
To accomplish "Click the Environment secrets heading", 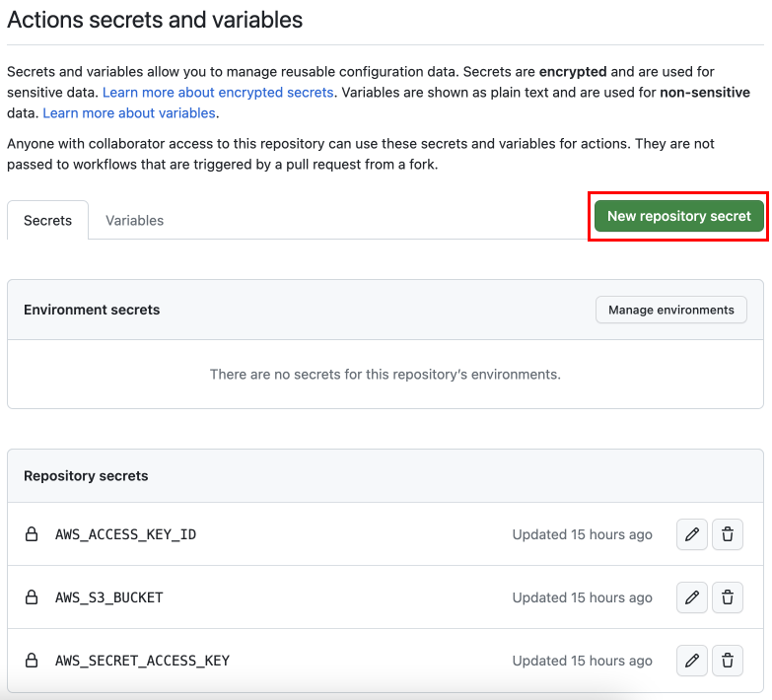I will coord(92,310).
